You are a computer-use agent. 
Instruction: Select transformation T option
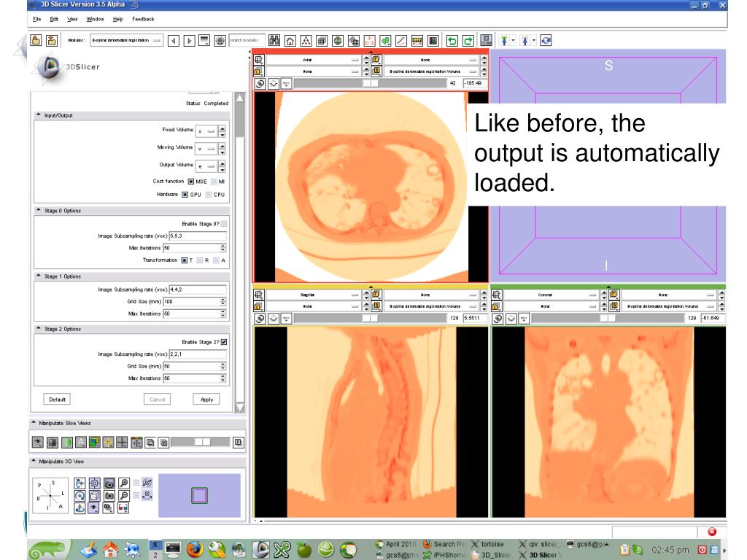point(185,260)
